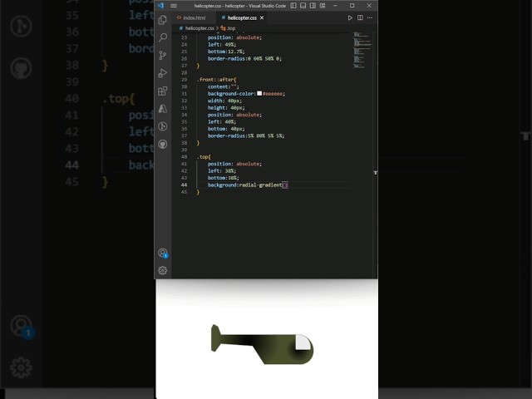The image size is (532, 399).
Task: Toggle the secondary side bar layout icon
Action: pos(313,6)
